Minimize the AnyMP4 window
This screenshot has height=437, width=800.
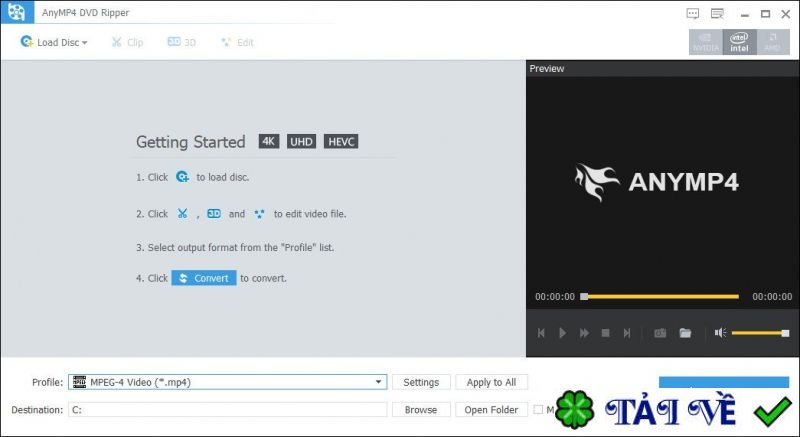point(745,14)
